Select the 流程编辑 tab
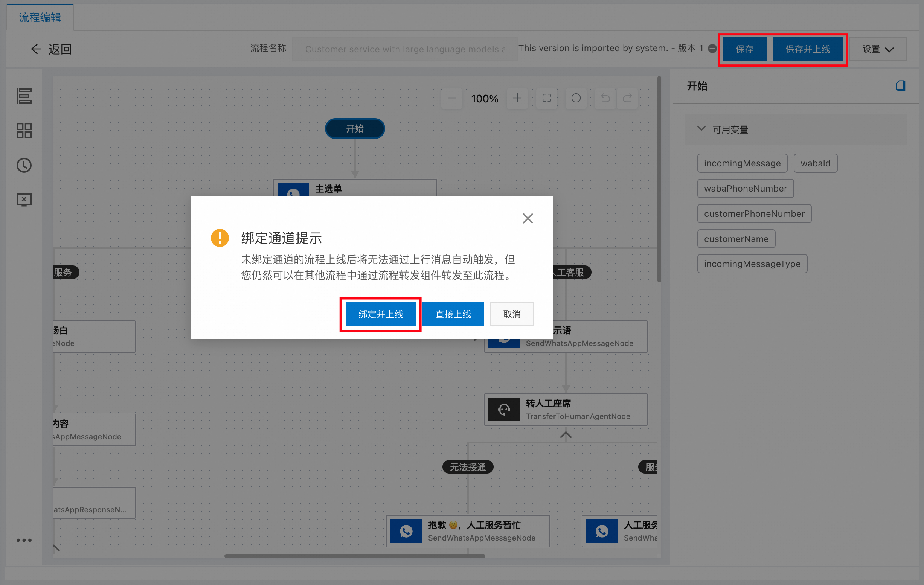Screen dimensions: 924x585 pos(40,17)
